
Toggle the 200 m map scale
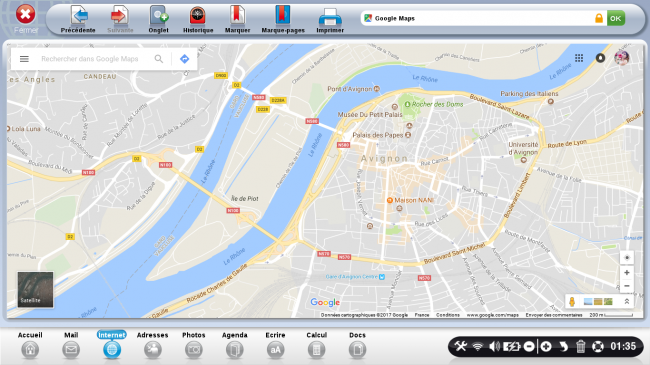pos(611,315)
